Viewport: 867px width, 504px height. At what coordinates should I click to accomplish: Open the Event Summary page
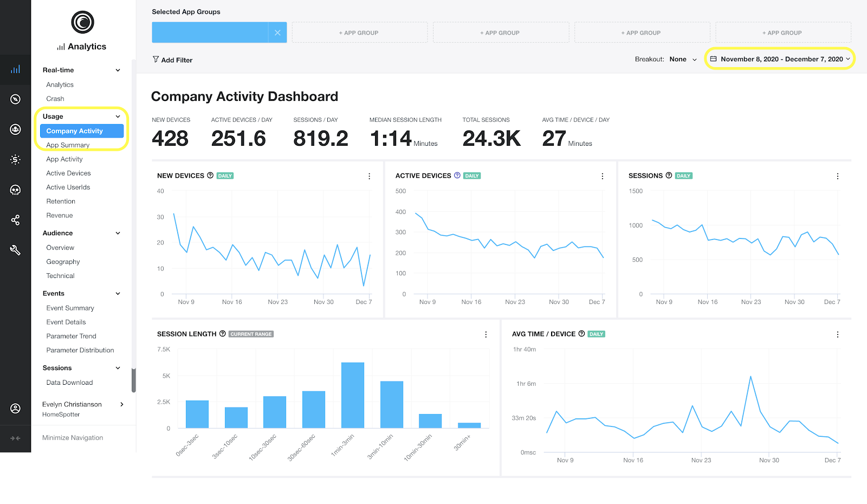pyautogui.click(x=69, y=308)
